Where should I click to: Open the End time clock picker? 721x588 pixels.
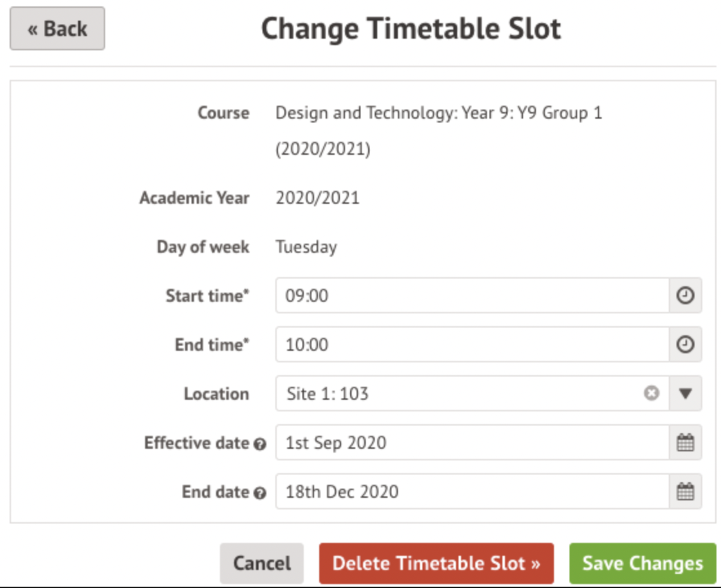tap(685, 345)
